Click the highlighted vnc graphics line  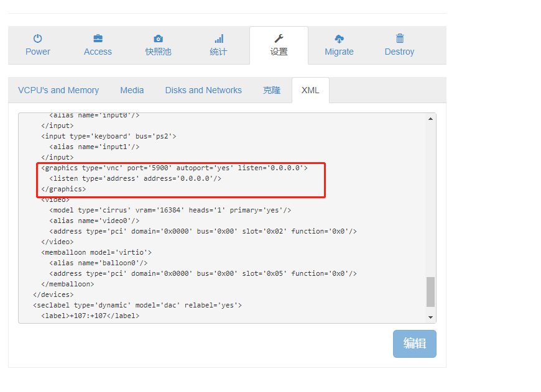coord(174,168)
